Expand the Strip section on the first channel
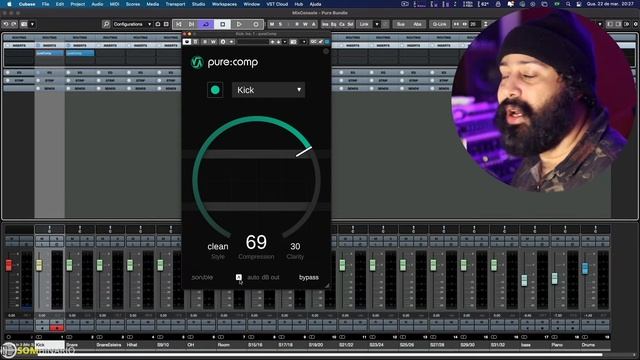Screen dimensions: 640x360 tap(19, 80)
